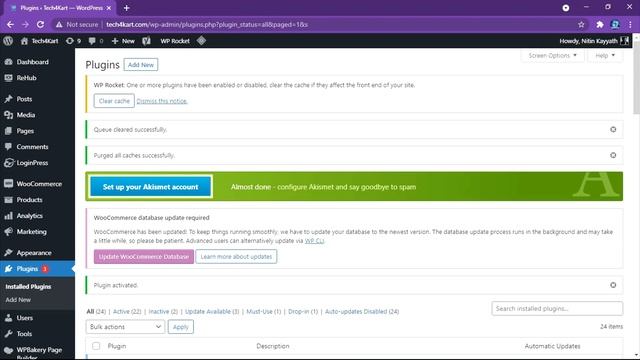Click Dismiss this notice link
Screen dimensions: 640x360
(x=162, y=101)
